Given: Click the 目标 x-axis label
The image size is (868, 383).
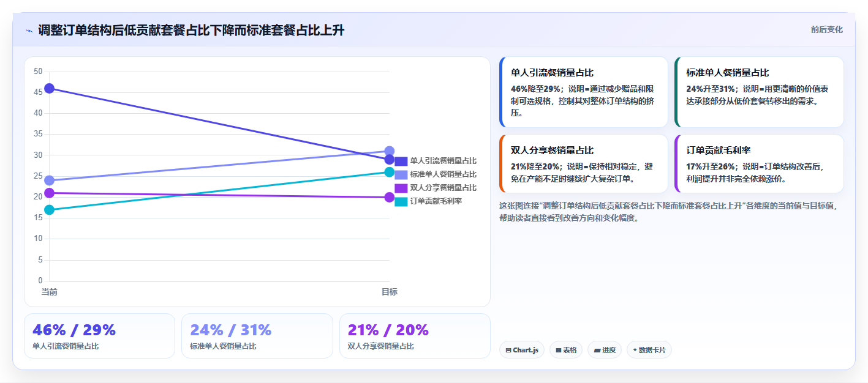Looking at the screenshot, I should click(x=389, y=292).
